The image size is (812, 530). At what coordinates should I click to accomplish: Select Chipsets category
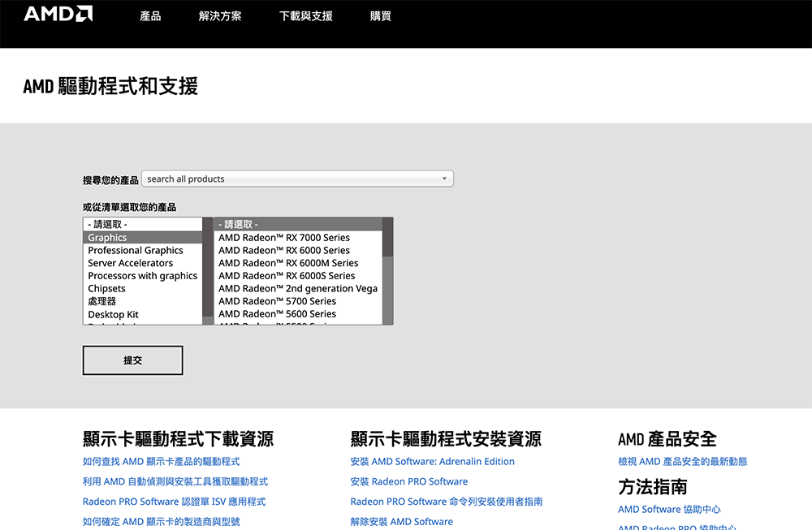pos(142,289)
